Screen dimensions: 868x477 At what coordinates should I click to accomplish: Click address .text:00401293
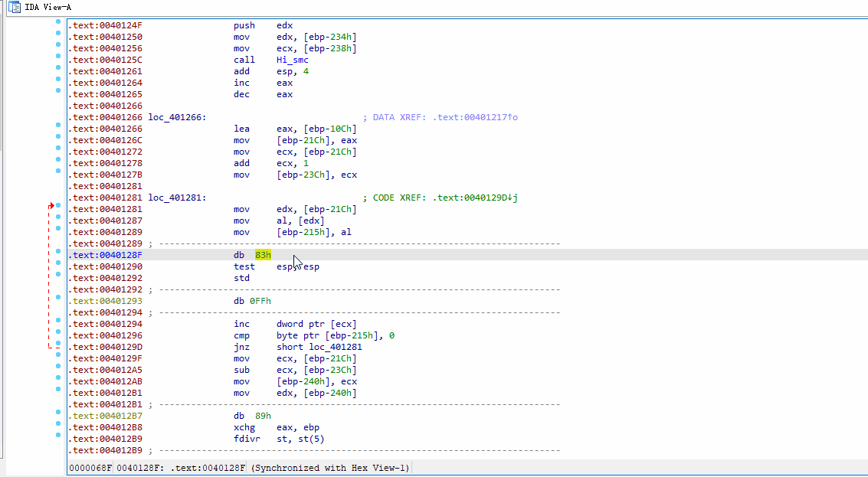pos(105,301)
